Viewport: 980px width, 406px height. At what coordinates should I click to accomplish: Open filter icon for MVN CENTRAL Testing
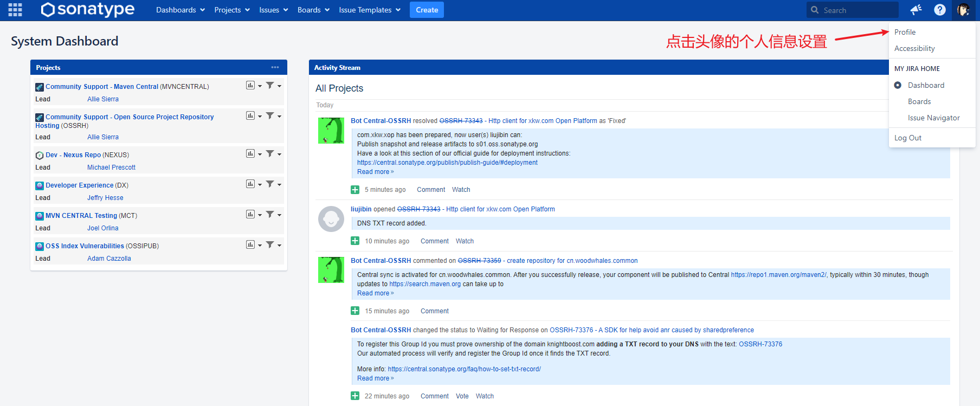[270, 214]
